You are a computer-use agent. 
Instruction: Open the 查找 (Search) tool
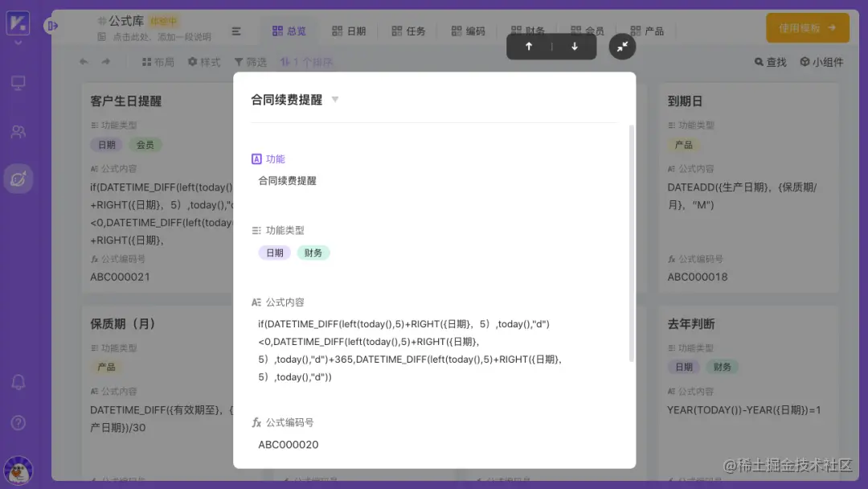769,61
